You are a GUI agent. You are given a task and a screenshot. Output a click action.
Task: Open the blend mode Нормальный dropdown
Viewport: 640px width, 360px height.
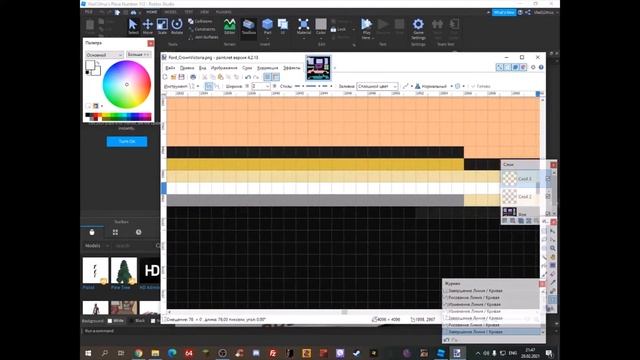(435, 86)
